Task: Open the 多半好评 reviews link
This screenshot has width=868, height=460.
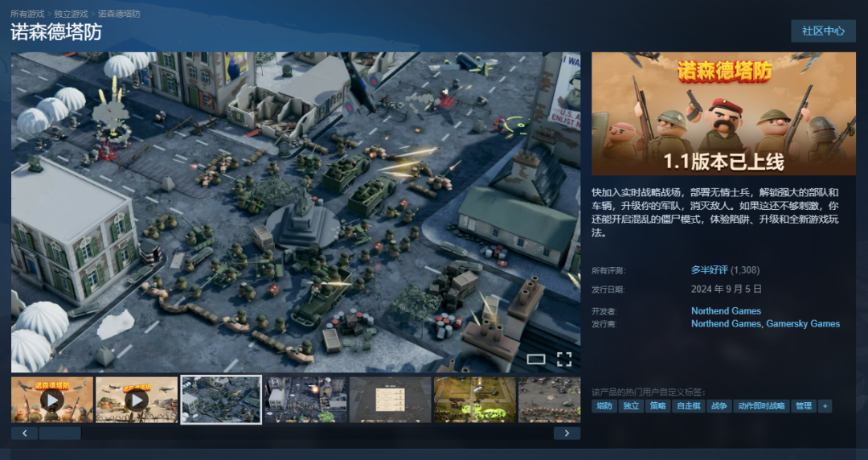Action: 709,270
